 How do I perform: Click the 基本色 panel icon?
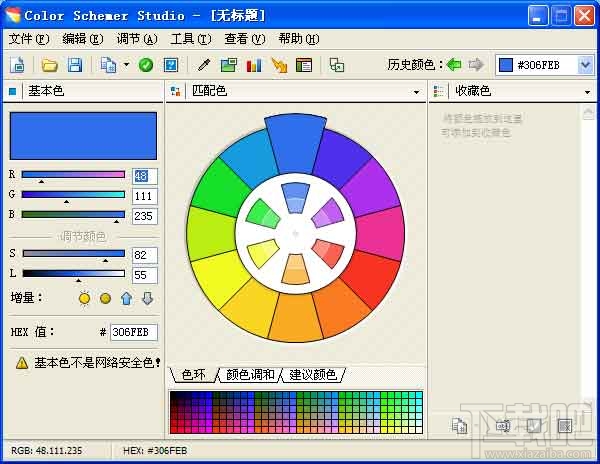point(13,91)
